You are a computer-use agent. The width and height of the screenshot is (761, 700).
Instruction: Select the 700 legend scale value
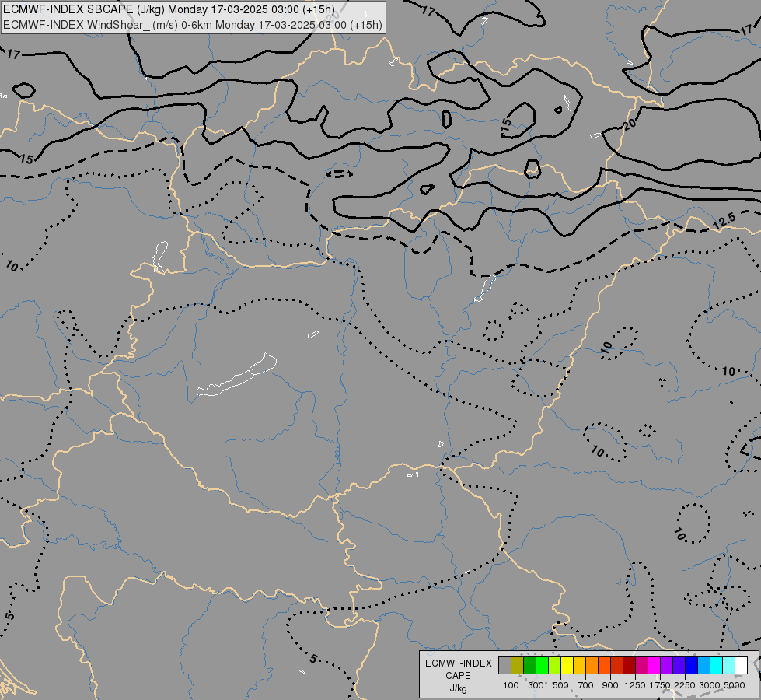coord(586,685)
